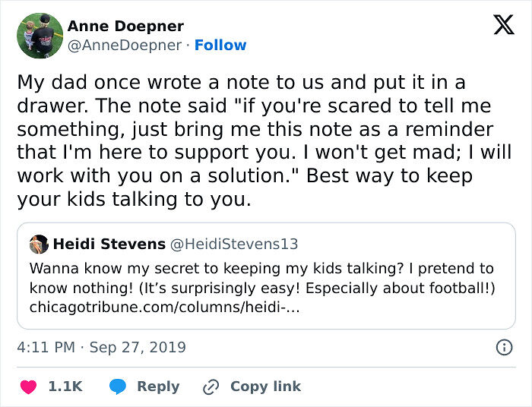Click the main tweet text about dad's note

tap(264, 141)
